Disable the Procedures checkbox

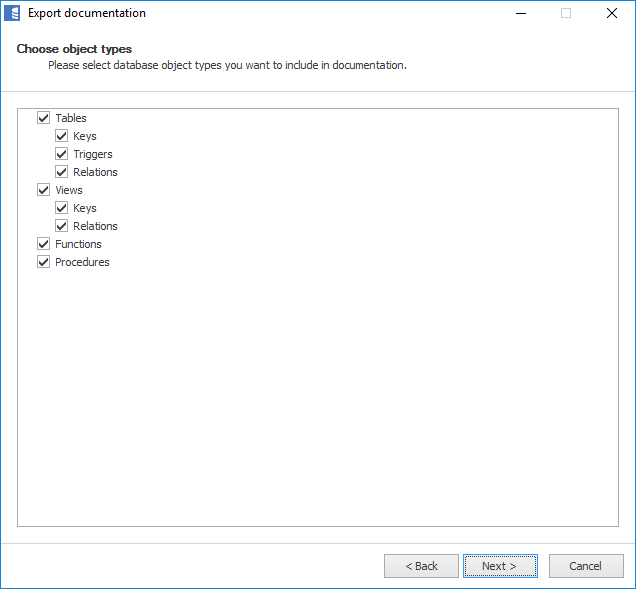(x=44, y=262)
